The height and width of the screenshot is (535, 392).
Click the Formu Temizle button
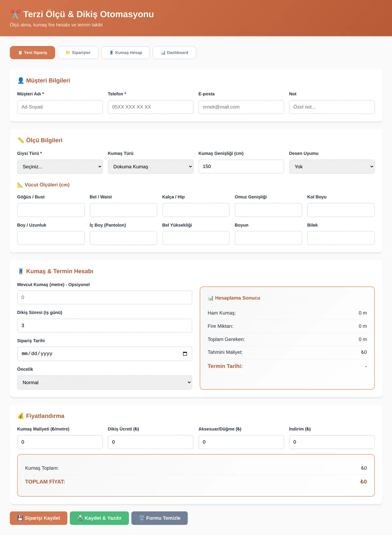click(x=159, y=518)
